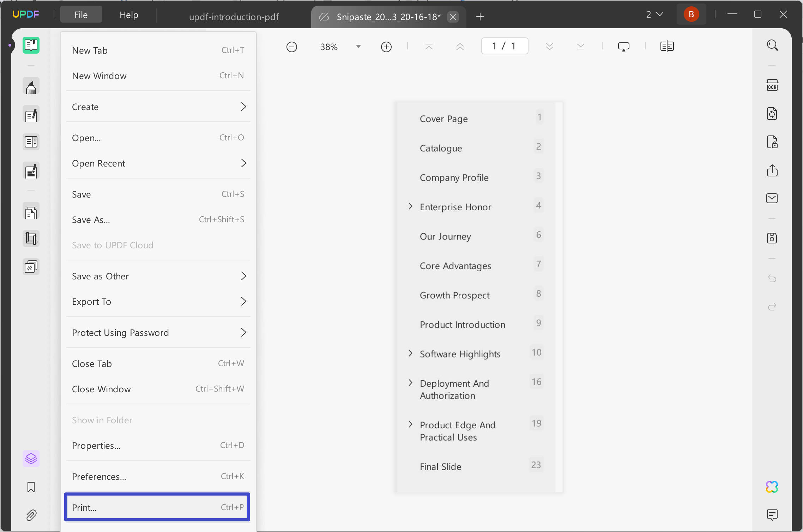Open the Layers panel icon
The height and width of the screenshot is (532, 803).
click(31, 459)
